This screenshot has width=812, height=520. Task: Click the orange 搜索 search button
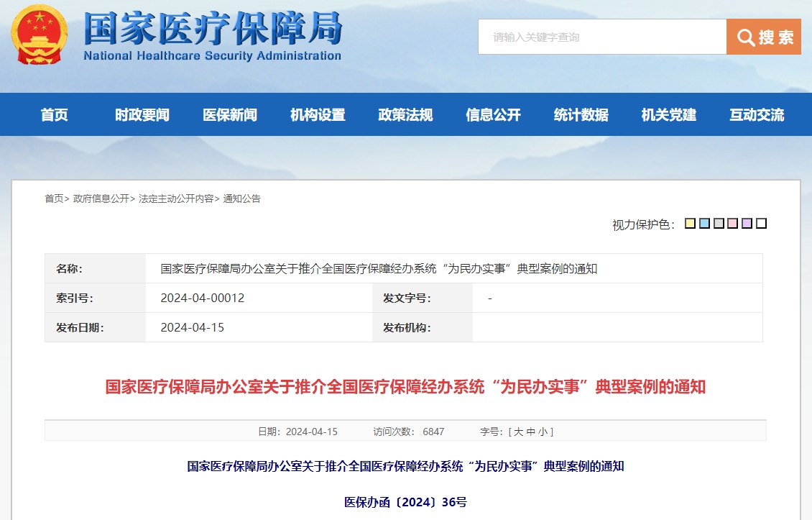tap(764, 37)
